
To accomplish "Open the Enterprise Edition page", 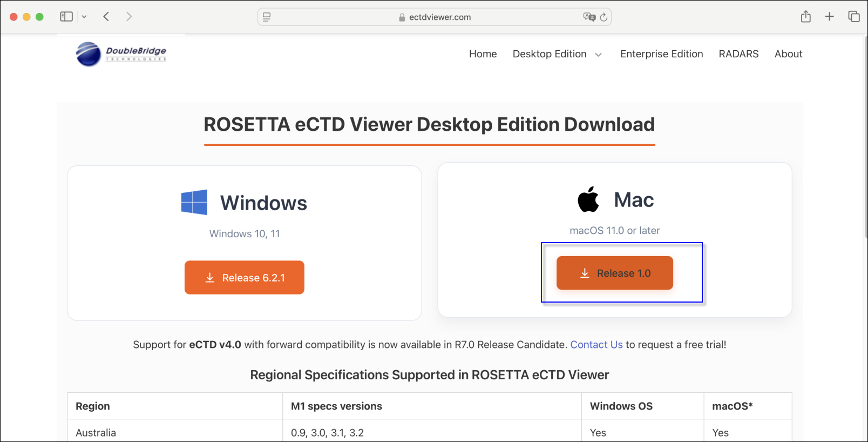I will click(x=661, y=54).
